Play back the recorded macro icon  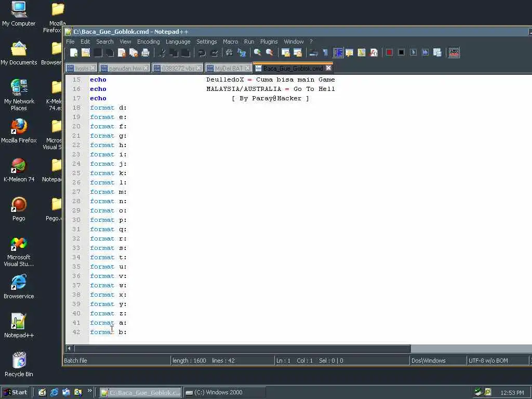(x=413, y=52)
